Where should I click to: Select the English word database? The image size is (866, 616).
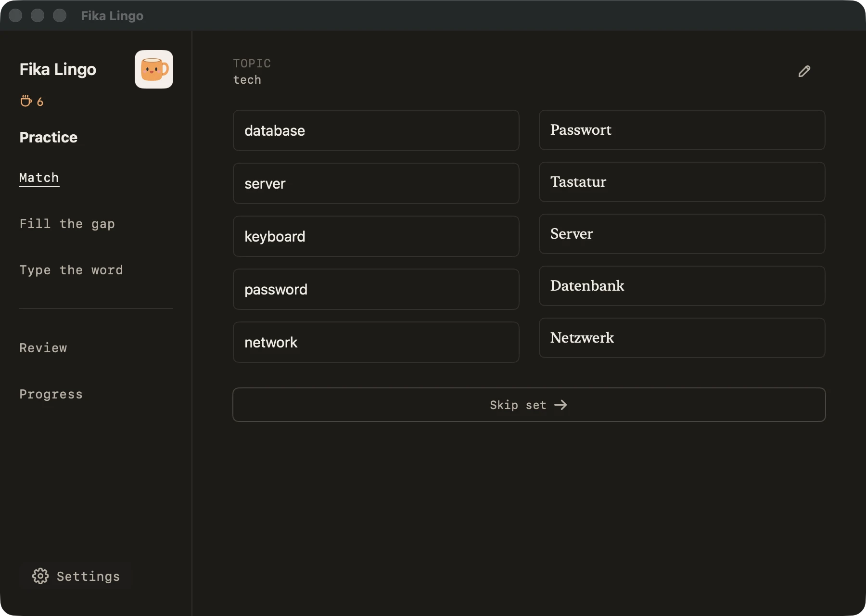coord(376,130)
